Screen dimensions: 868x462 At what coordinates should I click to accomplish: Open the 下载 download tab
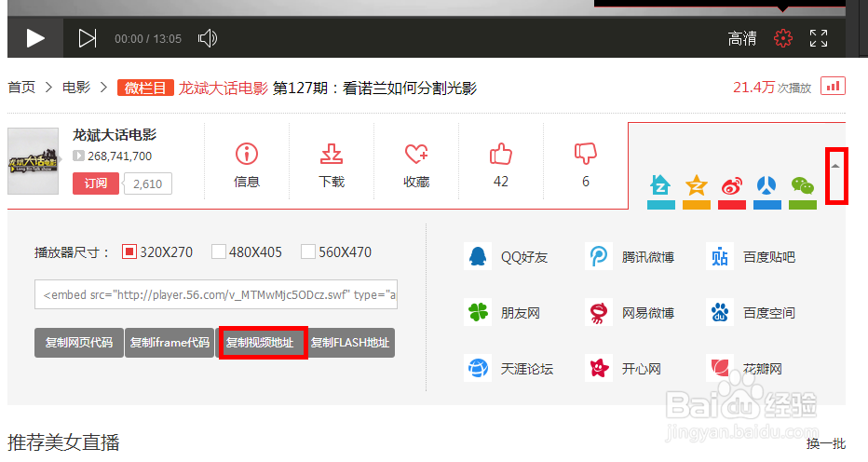pyautogui.click(x=332, y=165)
